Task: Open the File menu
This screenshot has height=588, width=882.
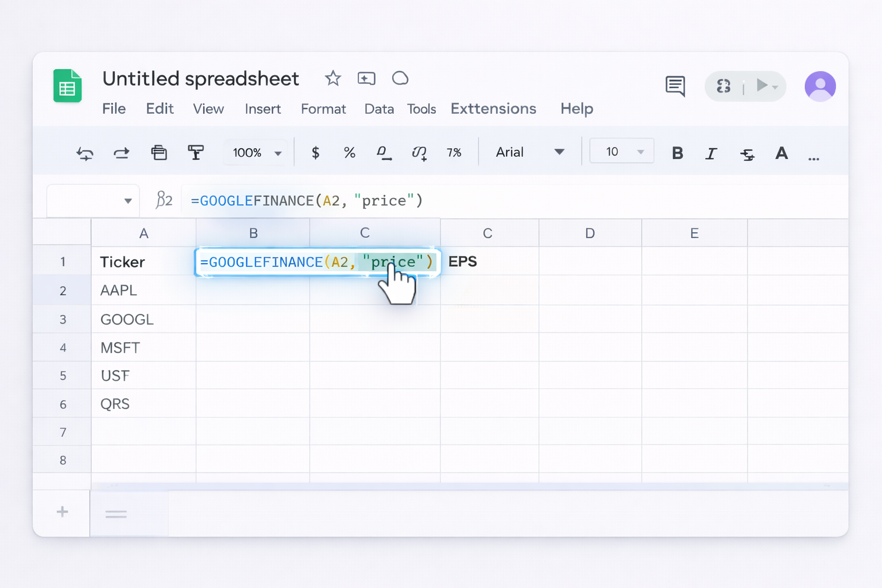Action: click(114, 109)
